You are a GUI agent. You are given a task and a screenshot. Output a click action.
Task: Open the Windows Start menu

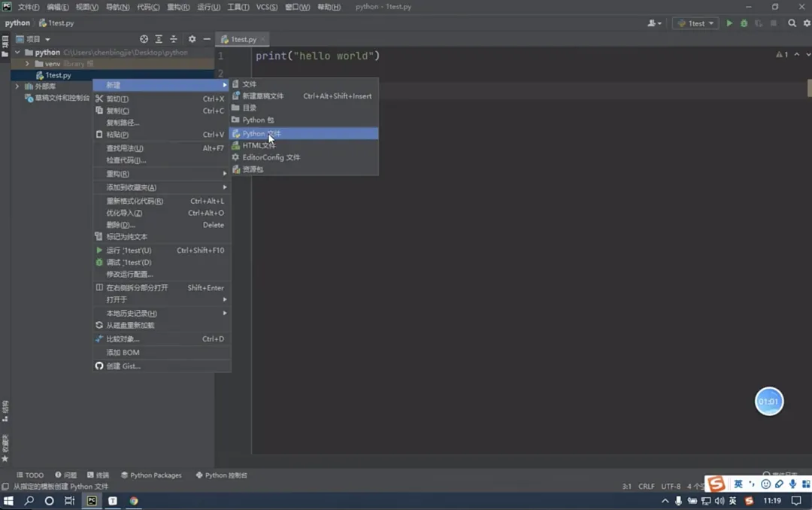[8, 501]
